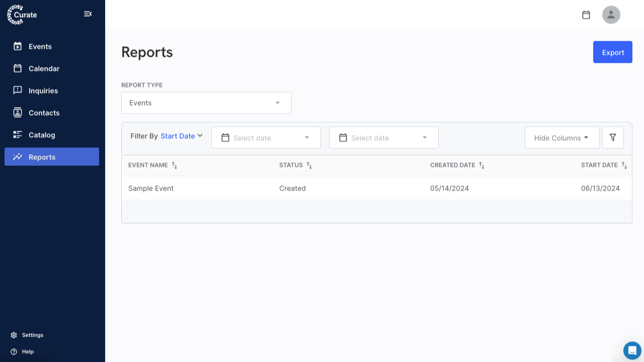This screenshot has height=362, width=644.
Task: Open the Filter By Start Date dropdown
Action: pyautogui.click(x=181, y=136)
